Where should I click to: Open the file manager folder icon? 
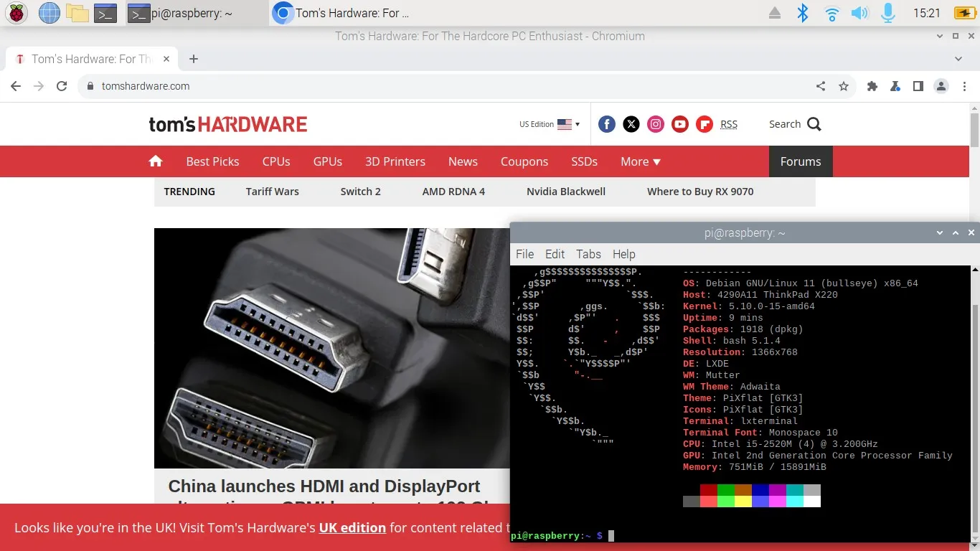tap(77, 13)
